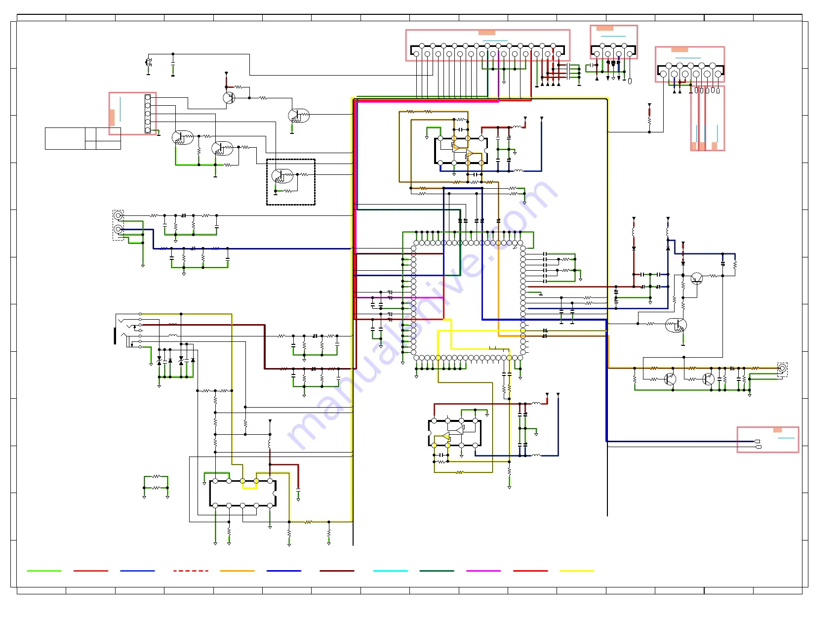Click the lower RCA jack with blue wire
This screenshot has height=624, width=840.
(118, 229)
